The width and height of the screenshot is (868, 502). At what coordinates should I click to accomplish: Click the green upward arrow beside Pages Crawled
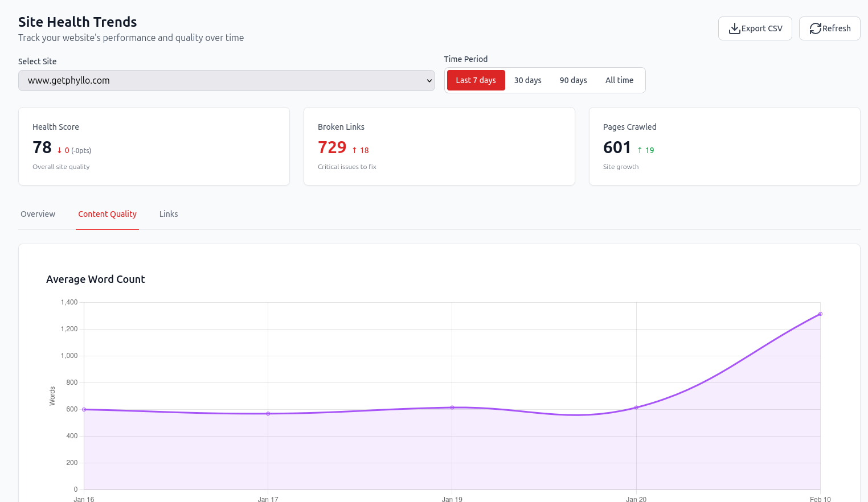(x=639, y=150)
